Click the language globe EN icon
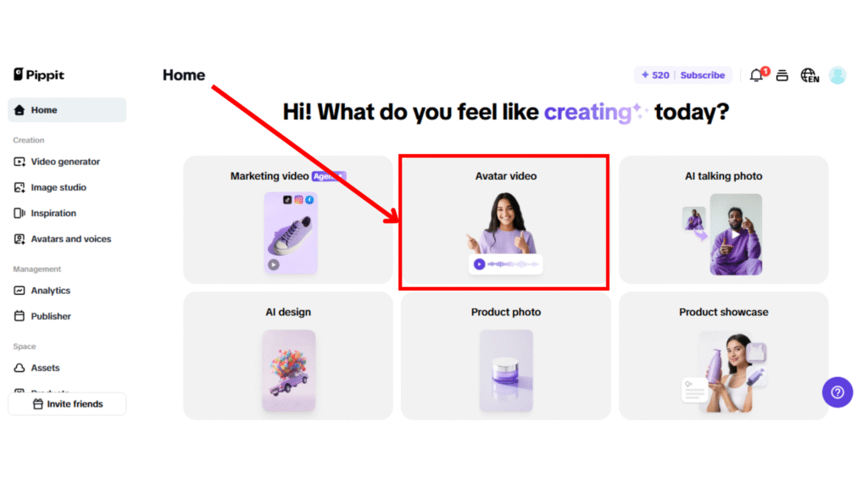868x488 pixels. [x=810, y=75]
